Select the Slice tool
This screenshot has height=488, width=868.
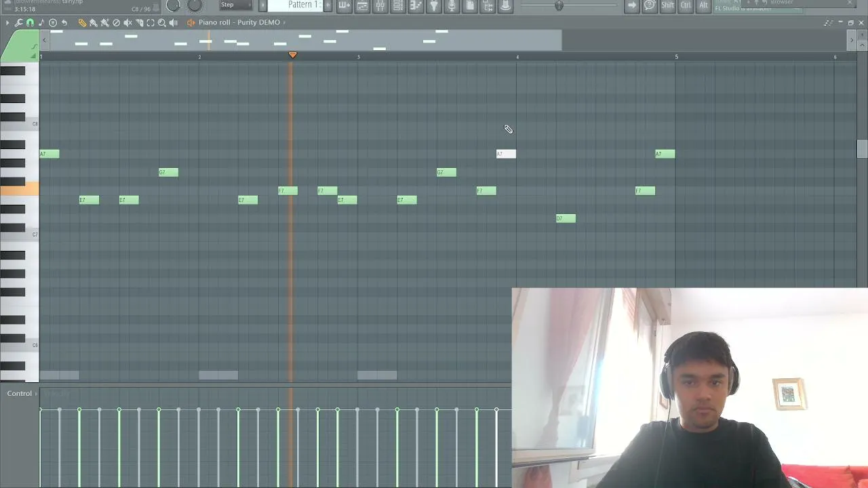click(x=139, y=22)
